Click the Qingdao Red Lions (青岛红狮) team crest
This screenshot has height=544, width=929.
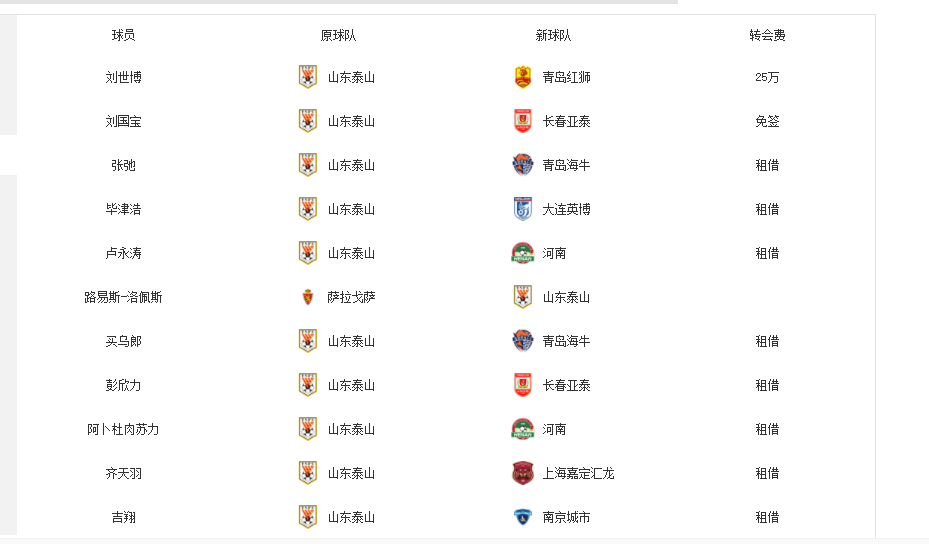(x=522, y=77)
